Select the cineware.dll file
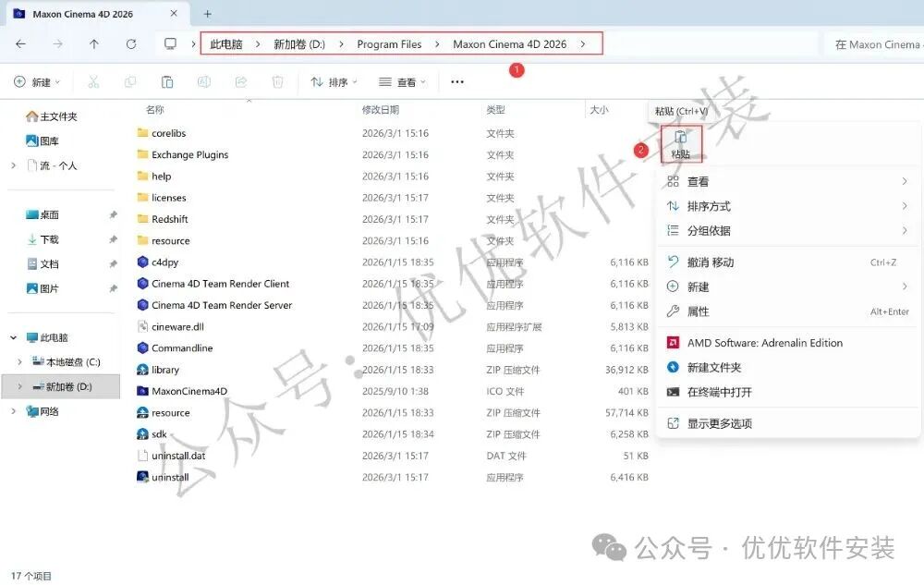This screenshot has width=924, height=585. coord(177,327)
